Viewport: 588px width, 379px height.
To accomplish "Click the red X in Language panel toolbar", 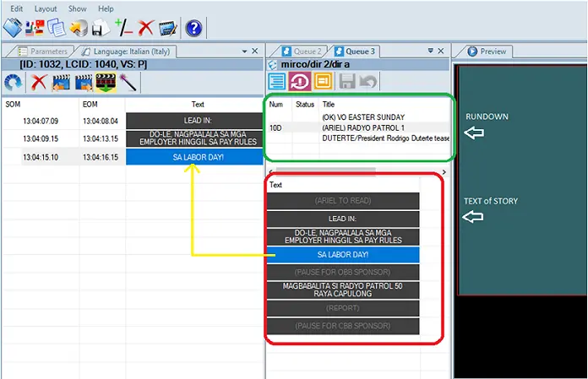I will [38, 83].
